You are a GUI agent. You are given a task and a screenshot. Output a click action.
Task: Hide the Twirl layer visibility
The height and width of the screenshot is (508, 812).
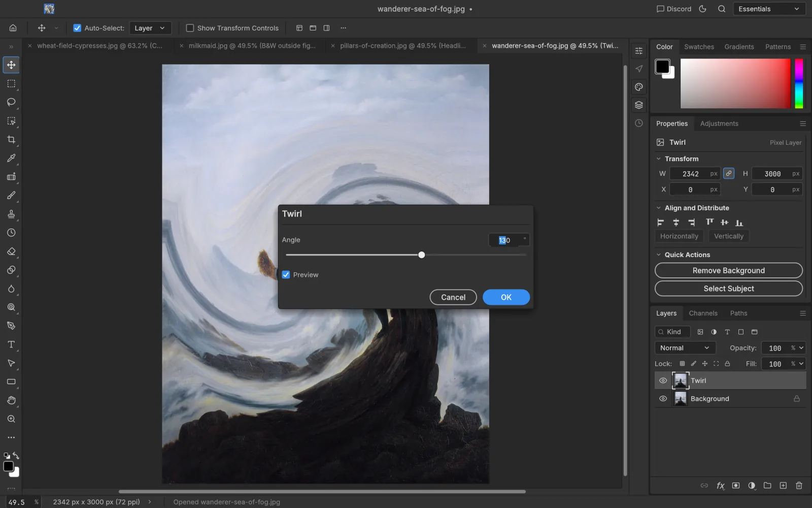coord(663,380)
